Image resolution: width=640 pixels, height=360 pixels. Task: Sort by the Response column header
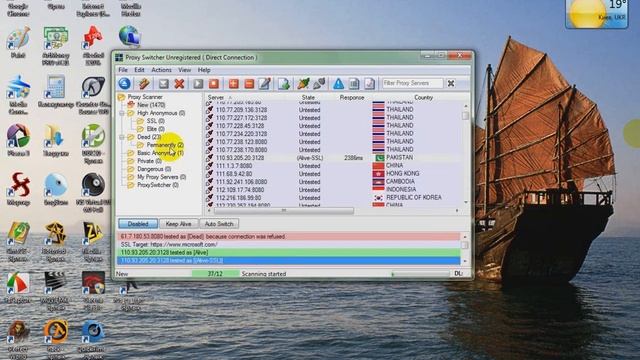(352, 98)
